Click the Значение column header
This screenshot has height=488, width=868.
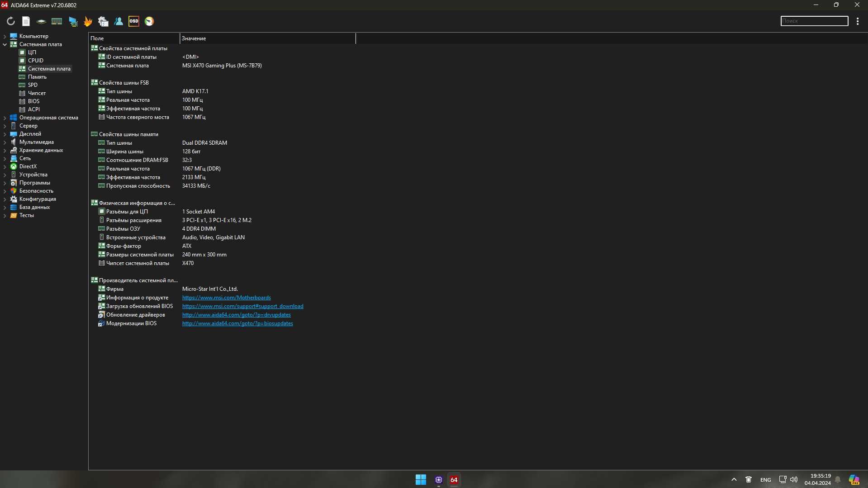[x=268, y=38]
